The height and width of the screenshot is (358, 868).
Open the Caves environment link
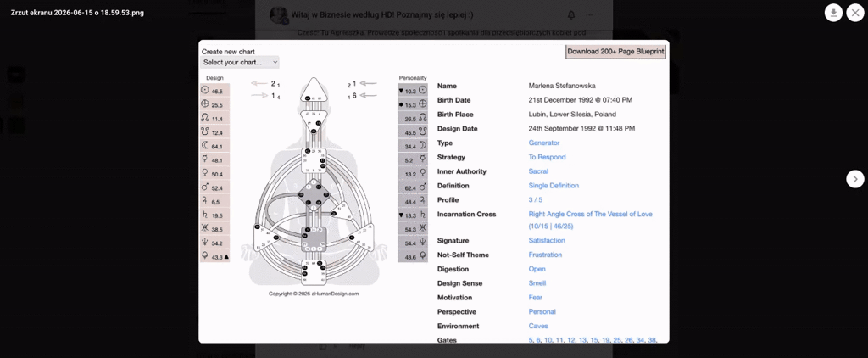tap(538, 327)
